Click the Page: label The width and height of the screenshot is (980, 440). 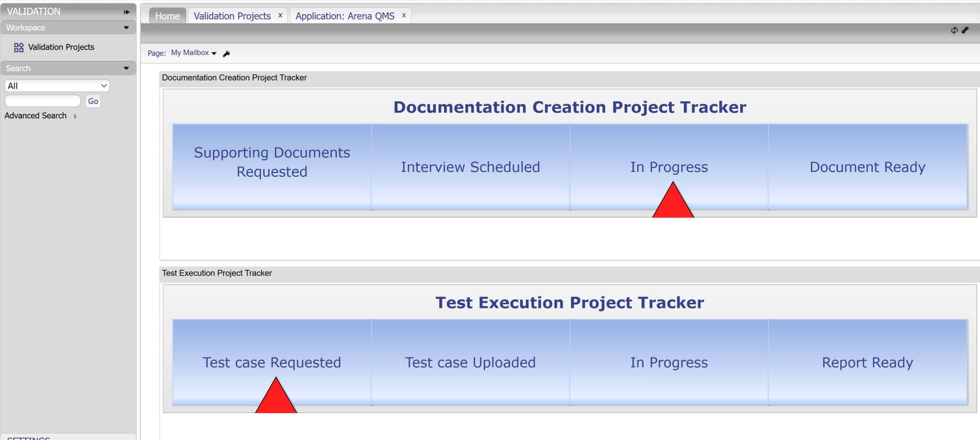(x=157, y=53)
